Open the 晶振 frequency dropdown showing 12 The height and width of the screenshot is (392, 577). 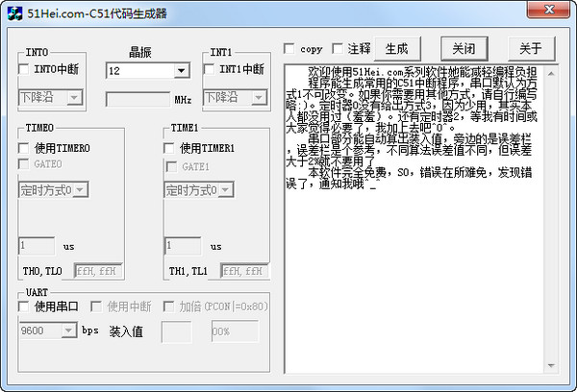pos(147,70)
